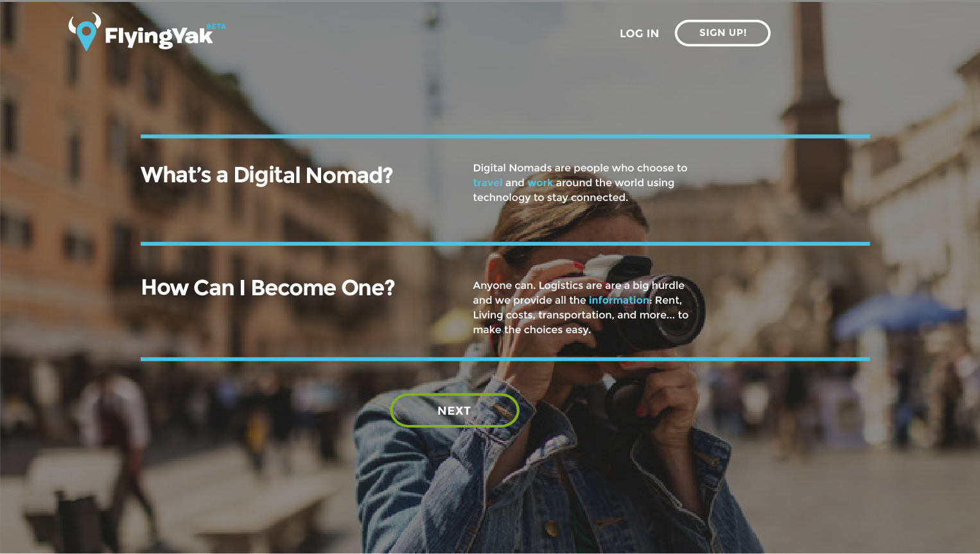Open the FlyingYak wordmark home link
This screenshot has height=554, width=980.
pos(159,37)
